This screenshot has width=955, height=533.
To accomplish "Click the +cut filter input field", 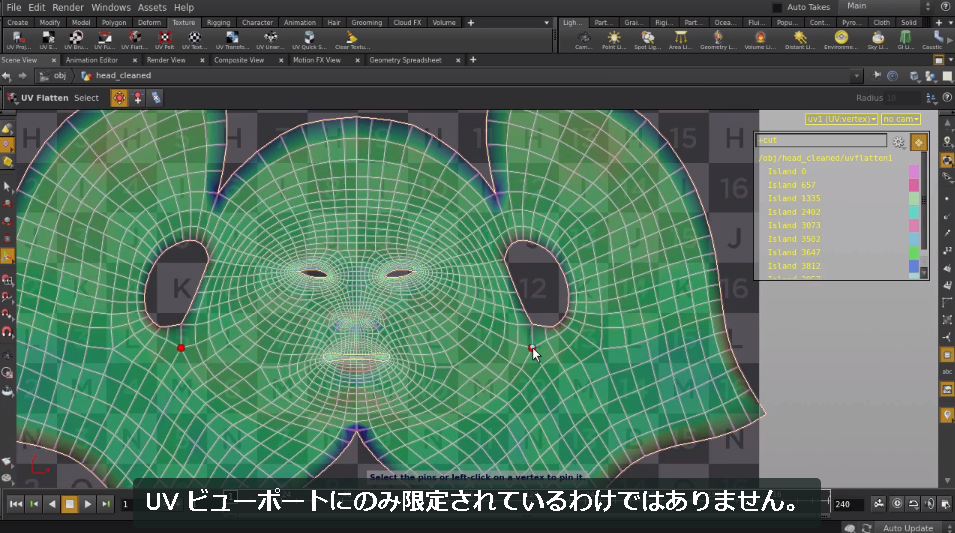I will pyautogui.click(x=821, y=140).
